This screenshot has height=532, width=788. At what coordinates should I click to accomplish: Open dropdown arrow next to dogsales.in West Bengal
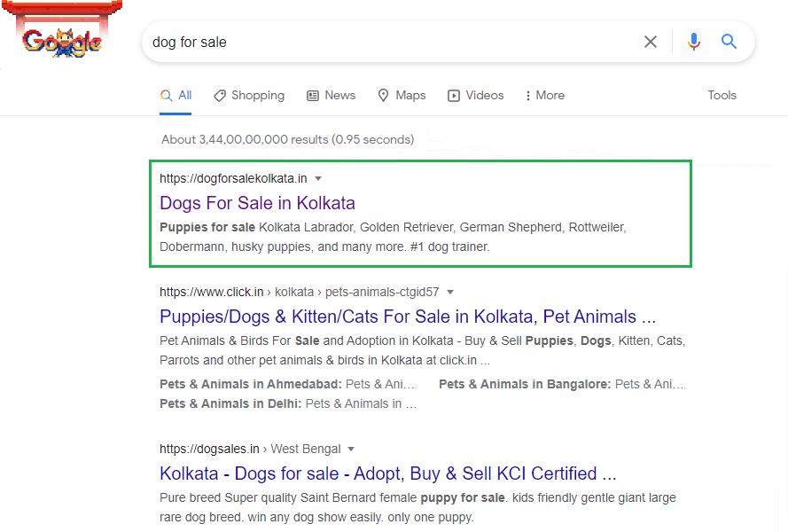pyautogui.click(x=351, y=449)
